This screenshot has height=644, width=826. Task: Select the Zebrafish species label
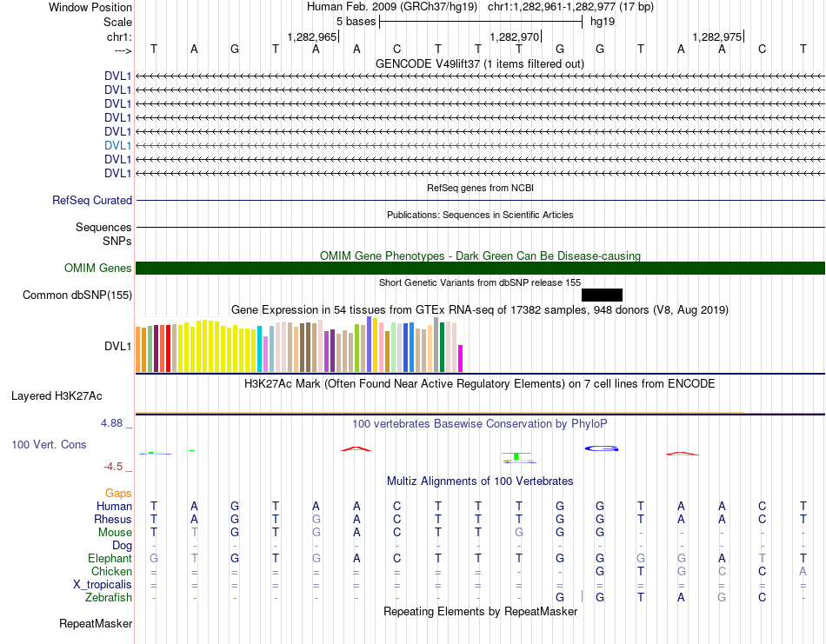pyautogui.click(x=109, y=598)
